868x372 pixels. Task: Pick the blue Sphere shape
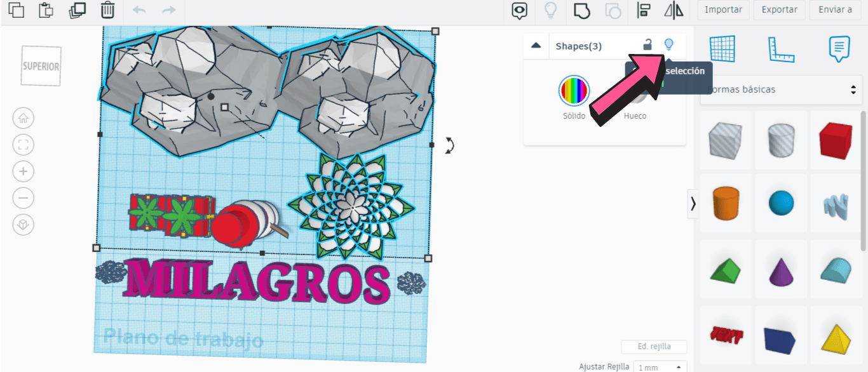click(781, 204)
